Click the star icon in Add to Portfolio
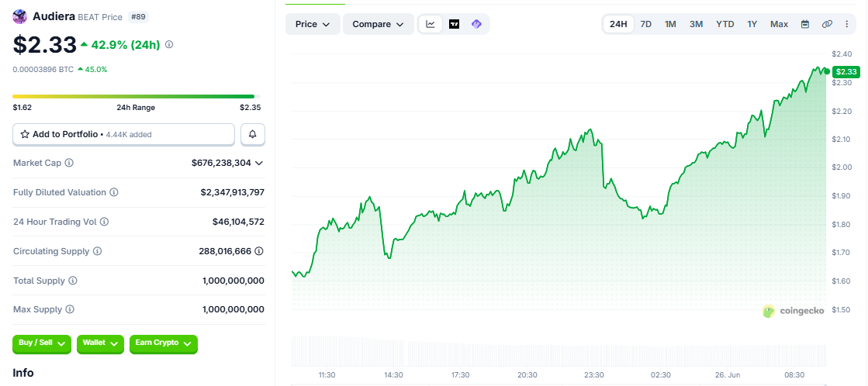The height and width of the screenshot is (386, 868). (x=25, y=134)
